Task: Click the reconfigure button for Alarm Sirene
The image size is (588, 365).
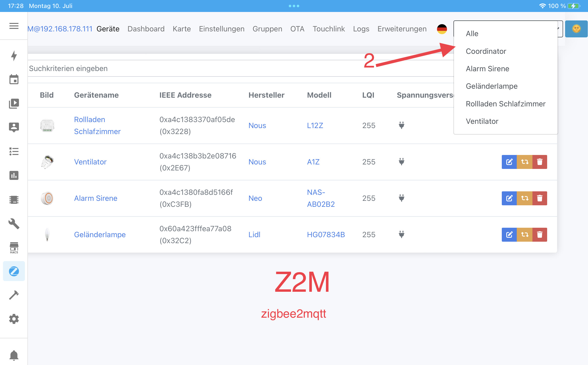Action: (524, 198)
